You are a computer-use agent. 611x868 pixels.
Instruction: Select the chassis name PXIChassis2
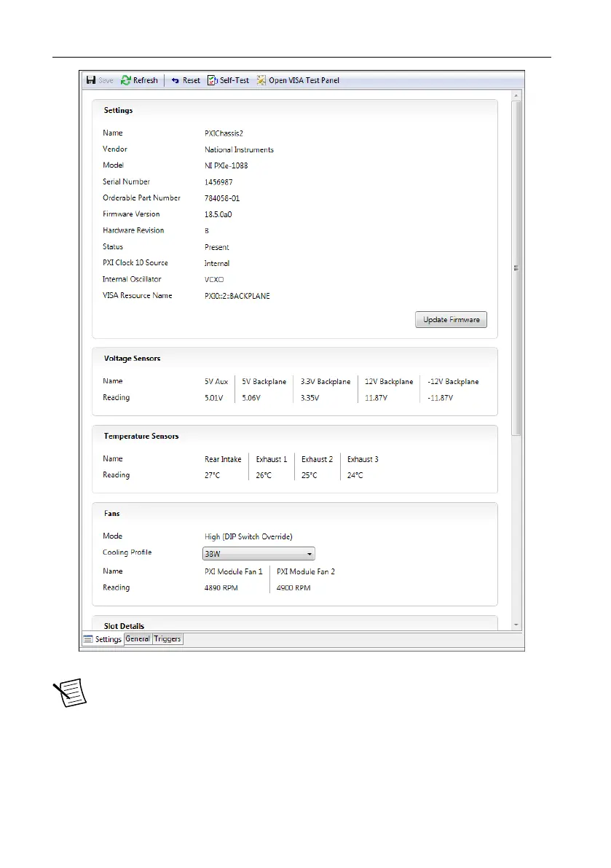(224, 133)
